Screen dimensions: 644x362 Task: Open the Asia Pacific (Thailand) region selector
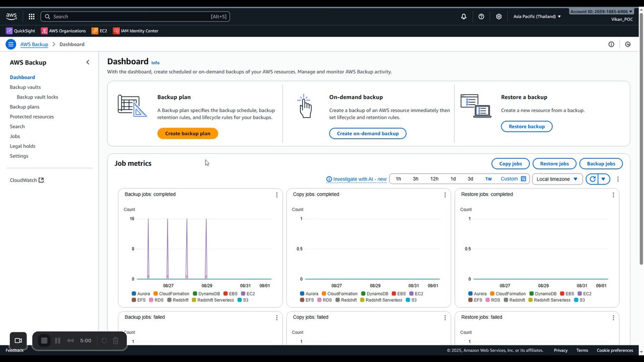(x=537, y=17)
